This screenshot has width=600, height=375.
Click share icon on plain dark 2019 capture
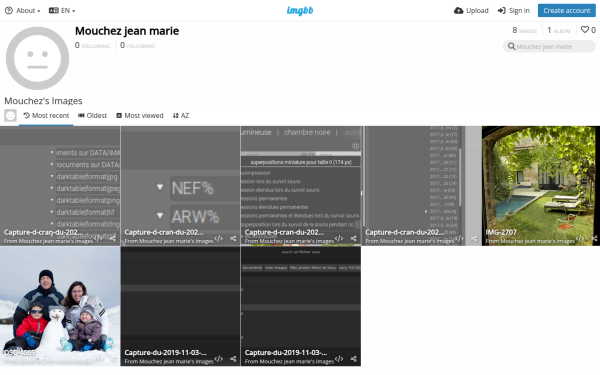(x=233, y=359)
